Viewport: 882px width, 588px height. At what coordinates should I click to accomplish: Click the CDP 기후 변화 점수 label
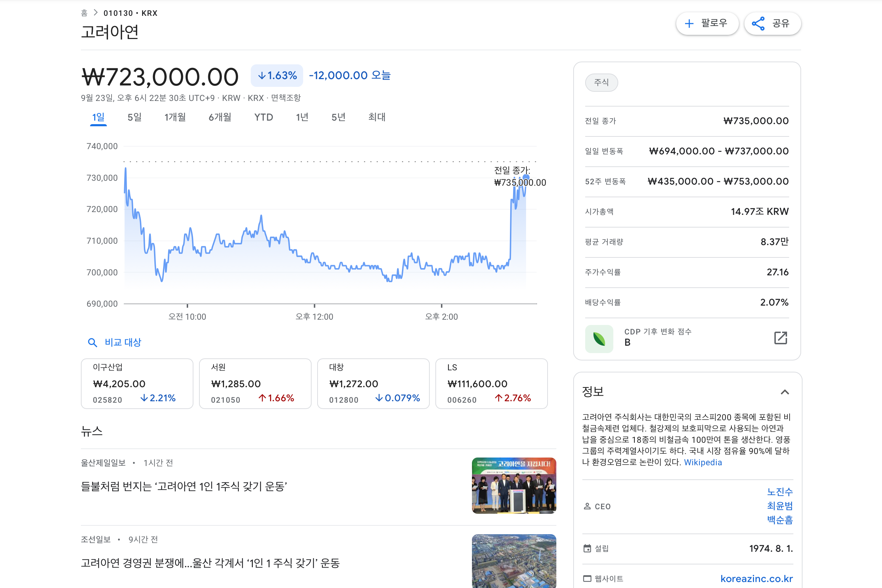pos(658,332)
